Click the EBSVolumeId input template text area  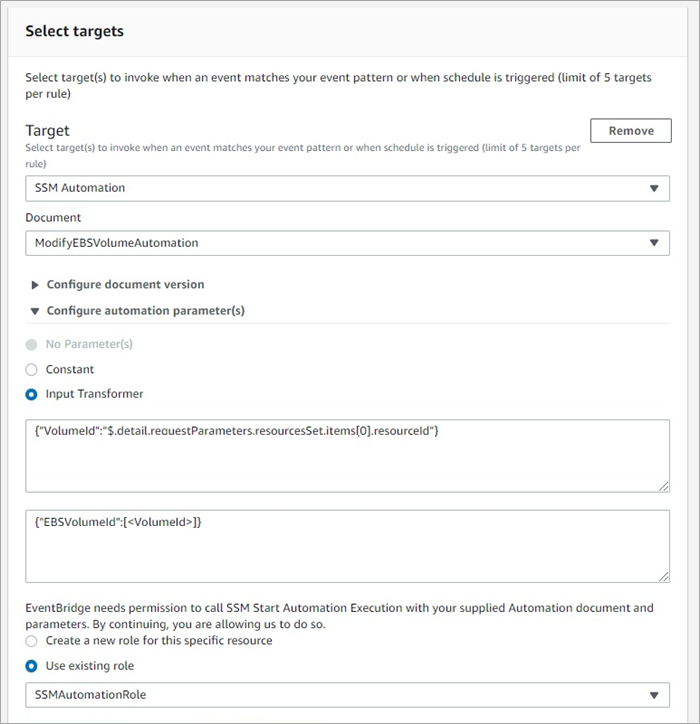click(347, 546)
